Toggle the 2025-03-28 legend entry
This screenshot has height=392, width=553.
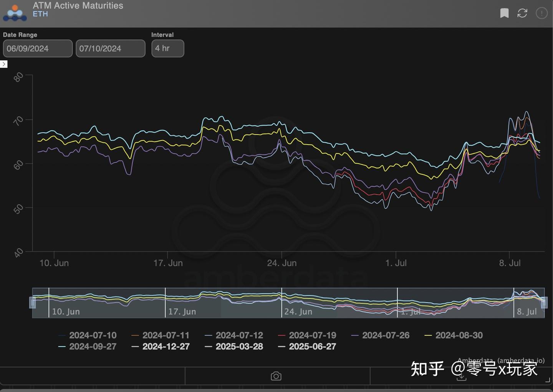coord(240,346)
